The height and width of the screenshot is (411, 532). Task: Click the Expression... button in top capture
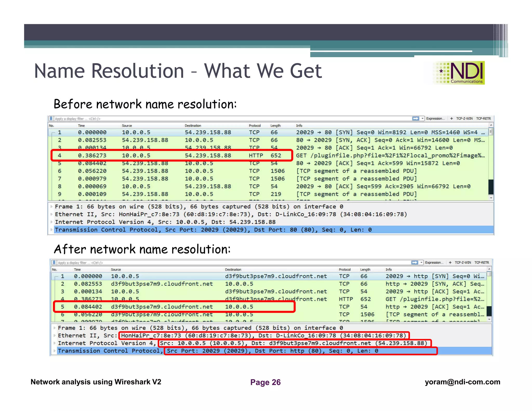435,118
